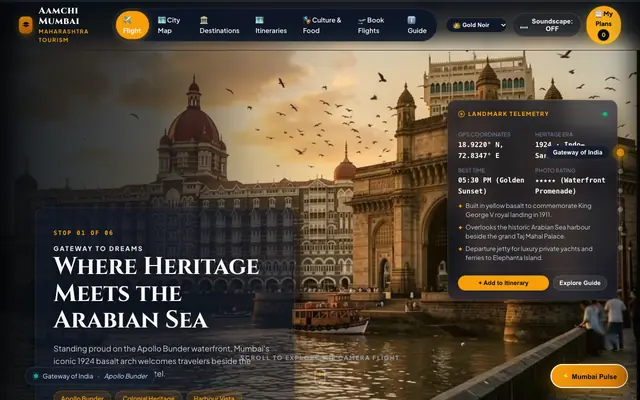Click the icon beside Culture & Food
Screen dimensions: 640x400
[307, 20]
